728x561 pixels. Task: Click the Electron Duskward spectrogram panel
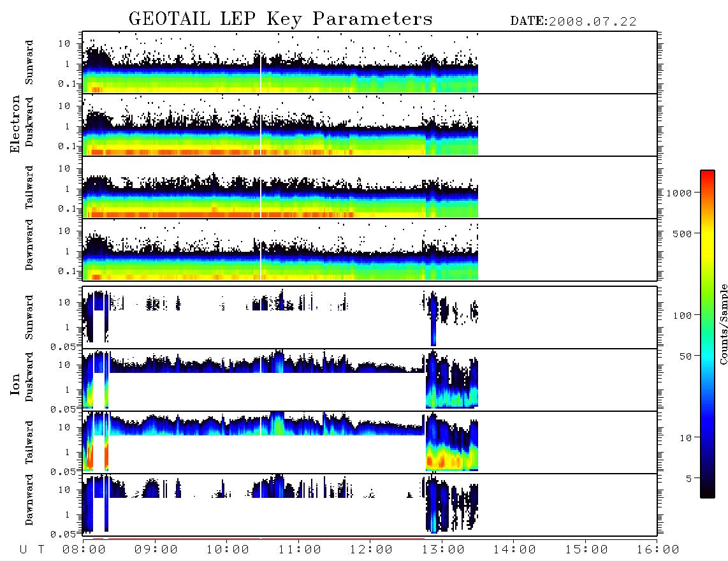pyautogui.click(x=370, y=124)
